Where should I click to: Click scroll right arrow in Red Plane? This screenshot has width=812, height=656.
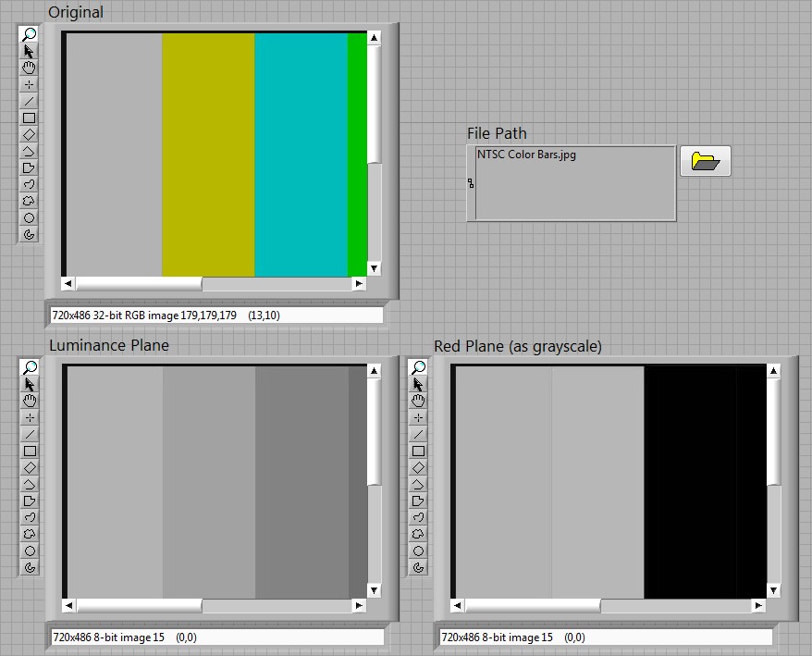[758, 606]
